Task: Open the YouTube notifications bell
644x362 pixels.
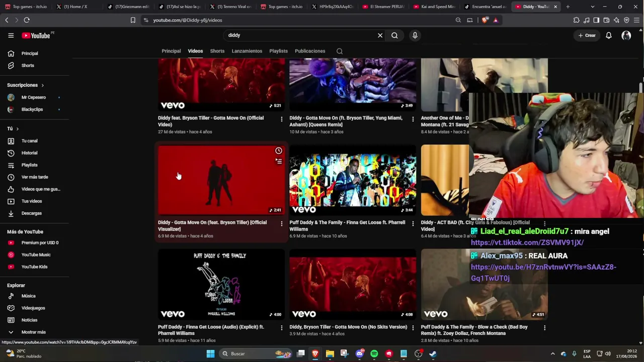Action: [x=609, y=35]
